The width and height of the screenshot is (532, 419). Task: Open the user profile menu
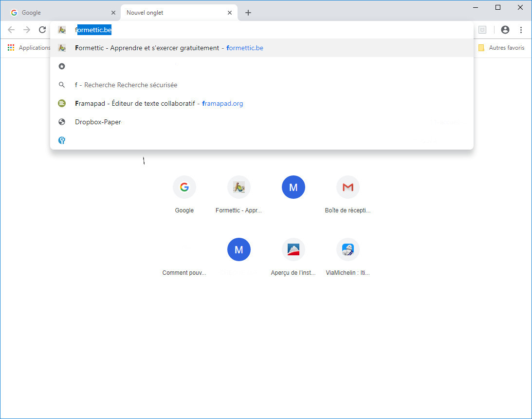pyautogui.click(x=505, y=30)
